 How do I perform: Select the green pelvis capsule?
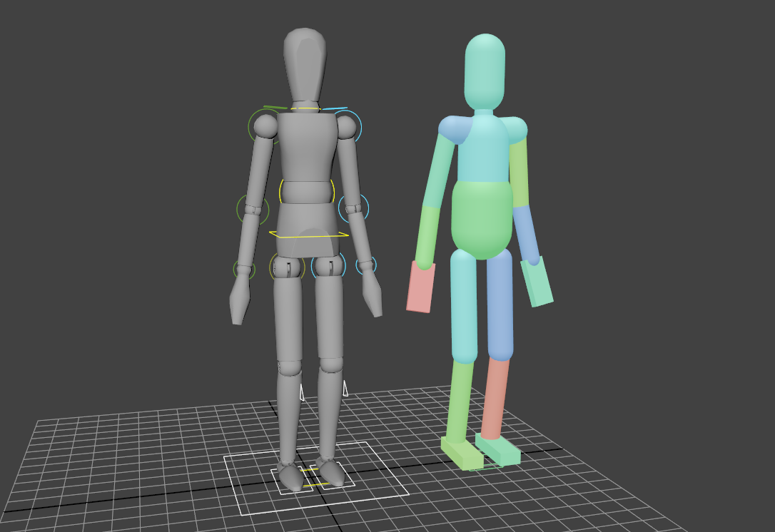coord(482,220)
